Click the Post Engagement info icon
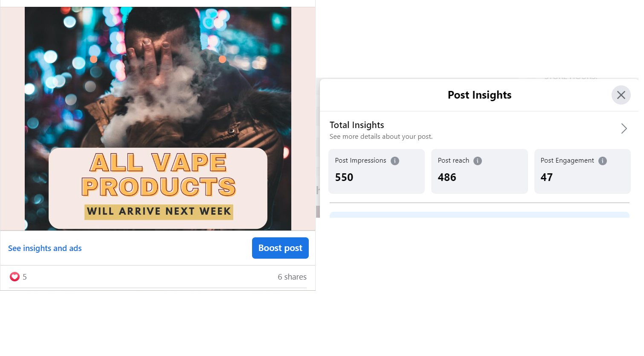644x356 pixels. pos(602,161)
